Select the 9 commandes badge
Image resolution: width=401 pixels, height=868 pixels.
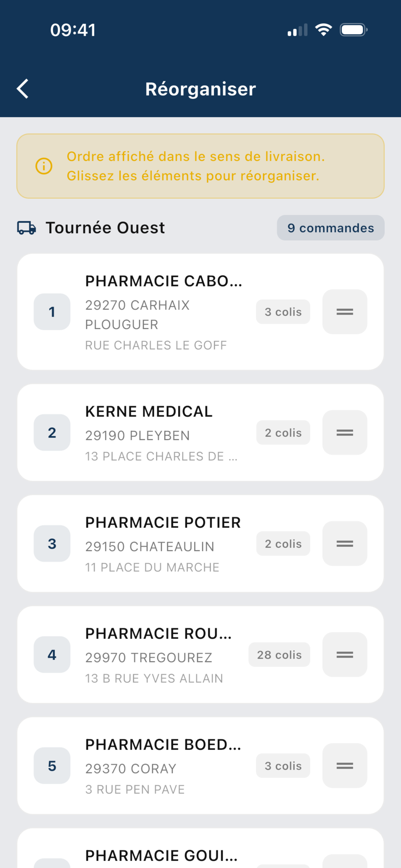click(331, 228)
